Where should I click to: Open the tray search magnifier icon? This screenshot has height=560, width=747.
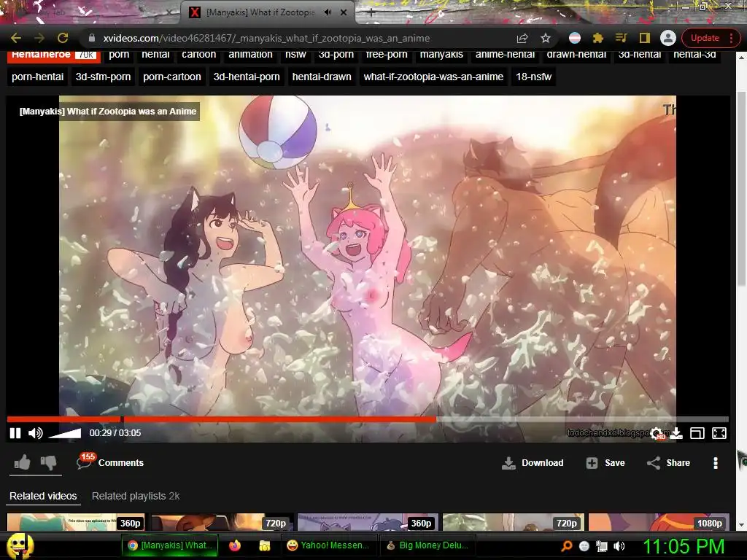pos(566,546)
